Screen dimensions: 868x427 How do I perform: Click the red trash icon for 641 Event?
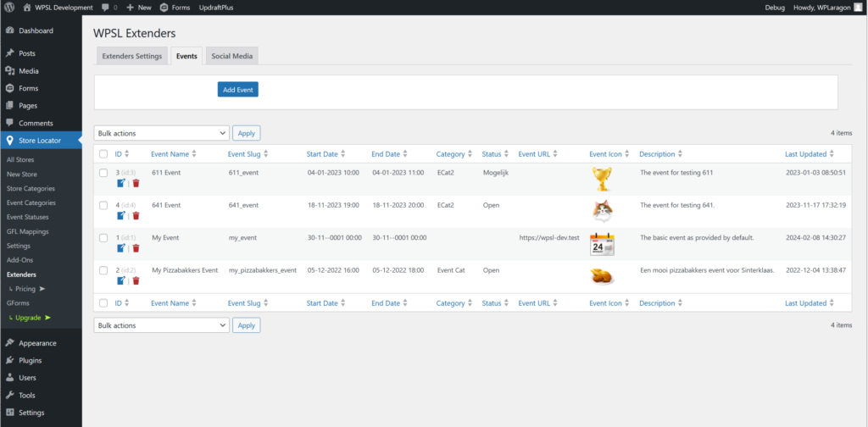[x=136, y=215]
